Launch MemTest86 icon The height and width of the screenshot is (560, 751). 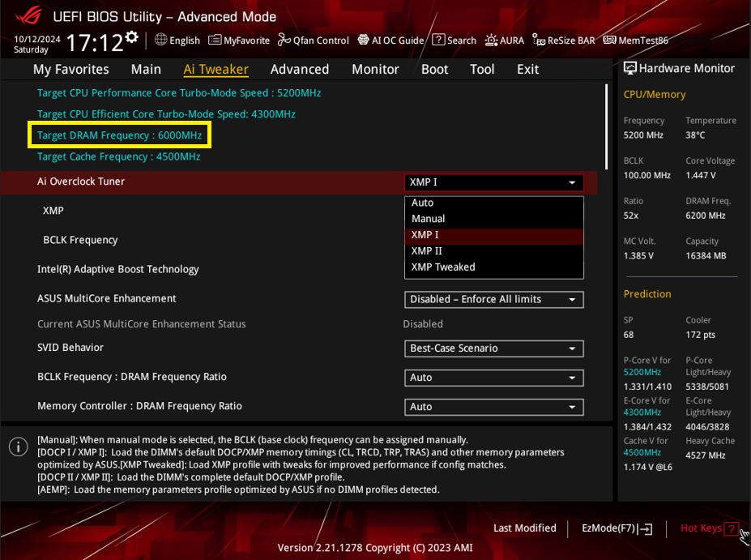coord(609,40)
